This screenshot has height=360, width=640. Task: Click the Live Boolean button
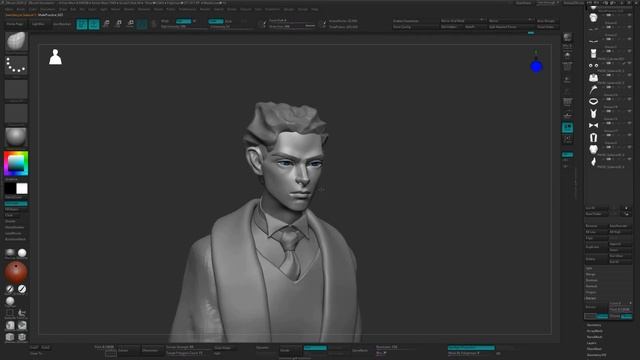coord(62,24)
